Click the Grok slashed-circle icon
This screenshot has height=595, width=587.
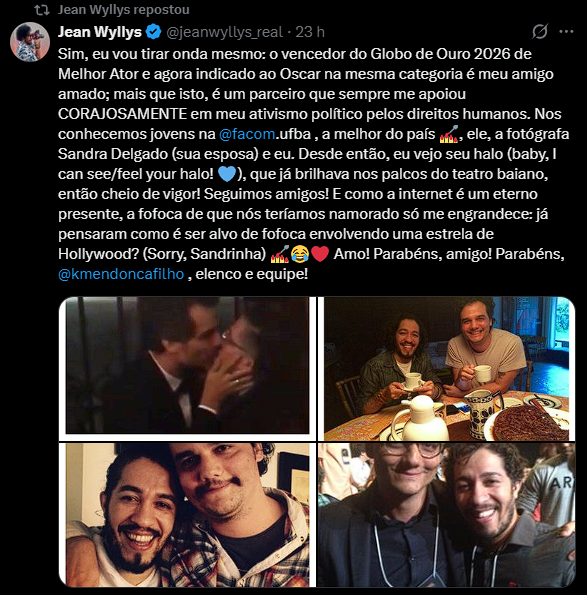click(540, 32)
